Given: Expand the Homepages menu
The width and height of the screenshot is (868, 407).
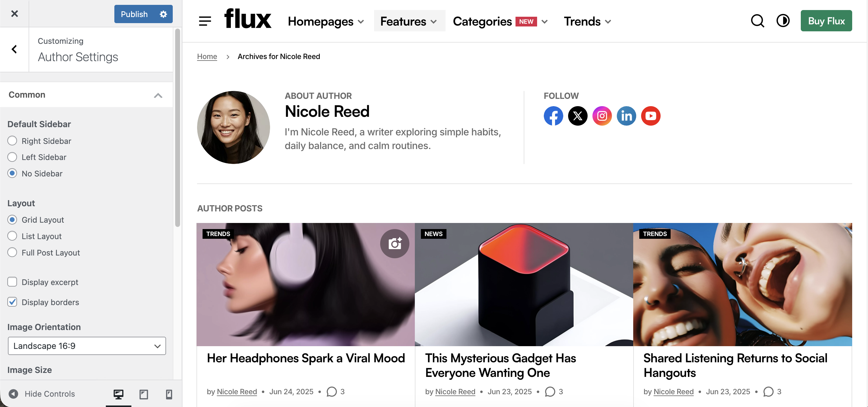Looking at the screenshot, I should click(326, 21).
